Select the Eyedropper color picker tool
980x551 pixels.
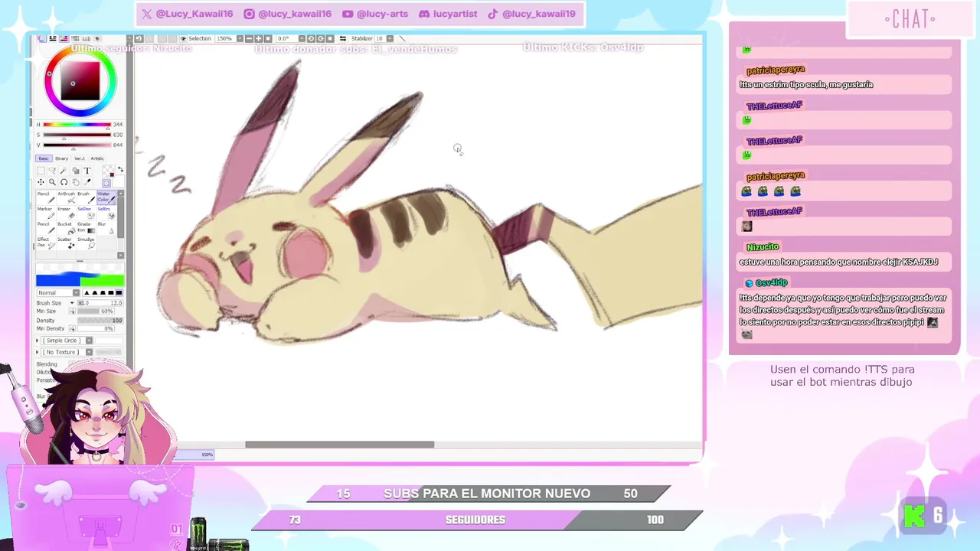click(x=87, y=182)
